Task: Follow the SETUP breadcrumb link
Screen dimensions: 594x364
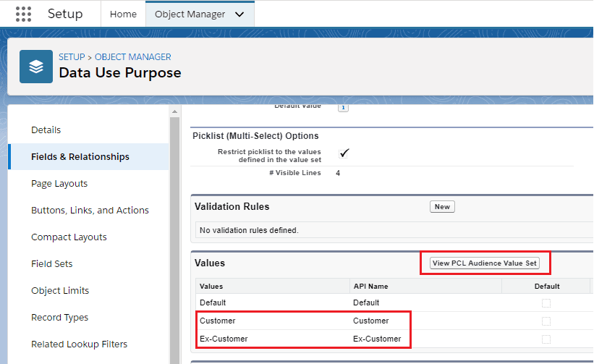Action: click(x=72, y=57)
